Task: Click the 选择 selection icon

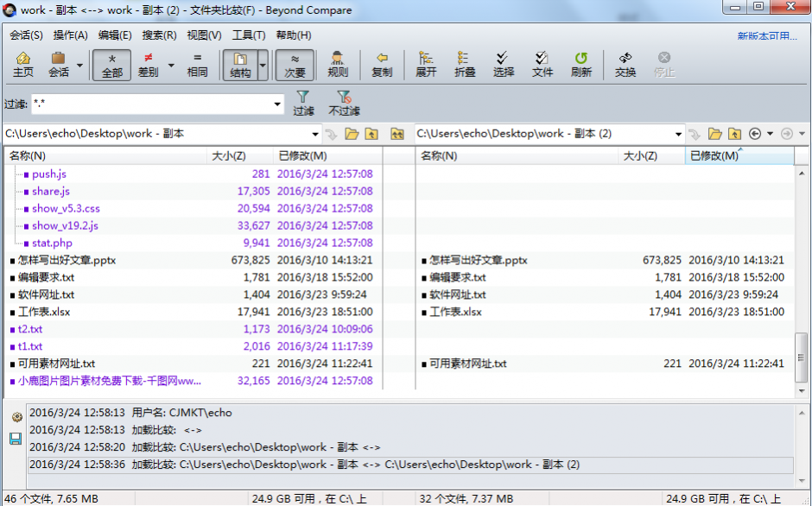Action: coord(503,64)
